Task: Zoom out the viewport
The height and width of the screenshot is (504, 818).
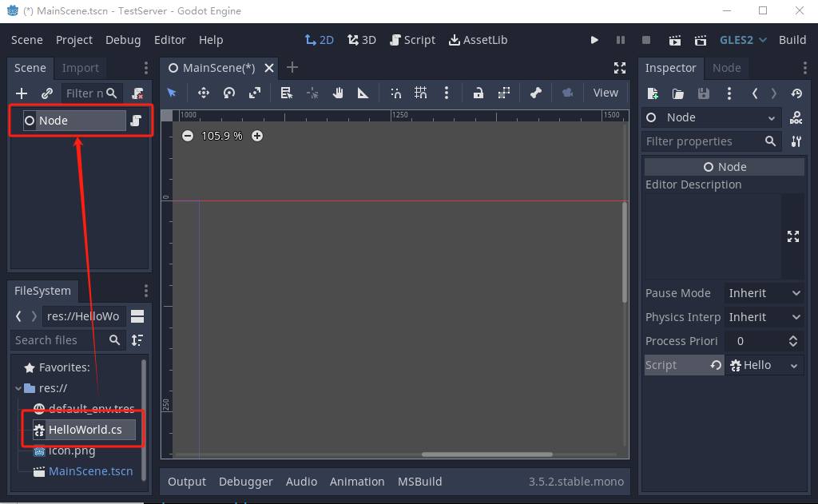Action: 187,136
